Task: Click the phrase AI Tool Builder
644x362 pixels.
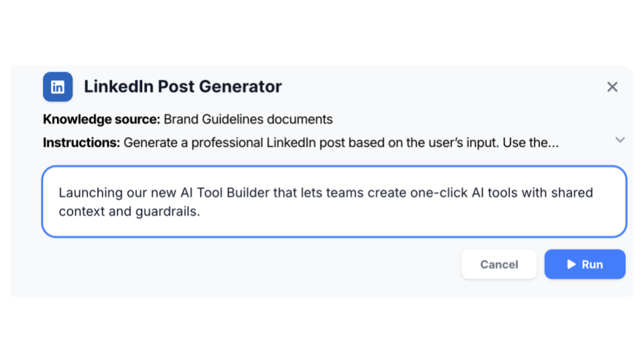Action: tap(218, 192)
